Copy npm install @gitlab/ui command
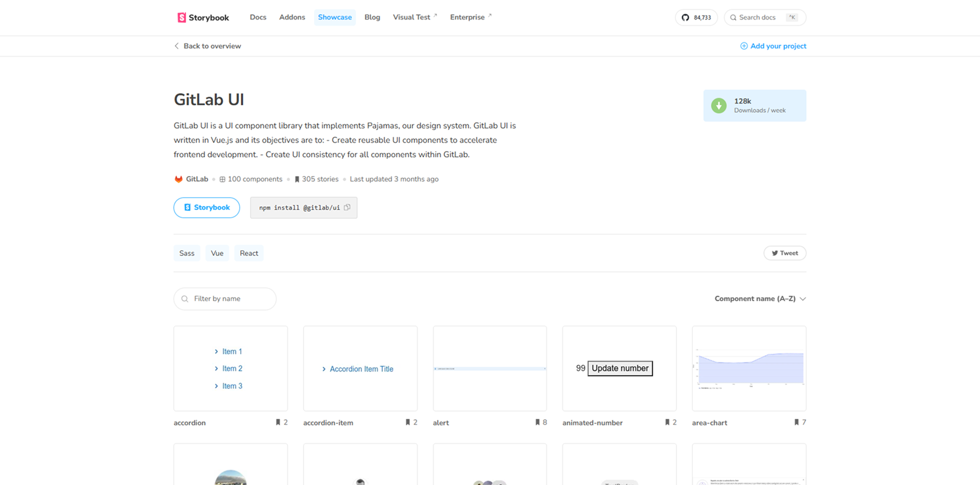 pos(304,207)
